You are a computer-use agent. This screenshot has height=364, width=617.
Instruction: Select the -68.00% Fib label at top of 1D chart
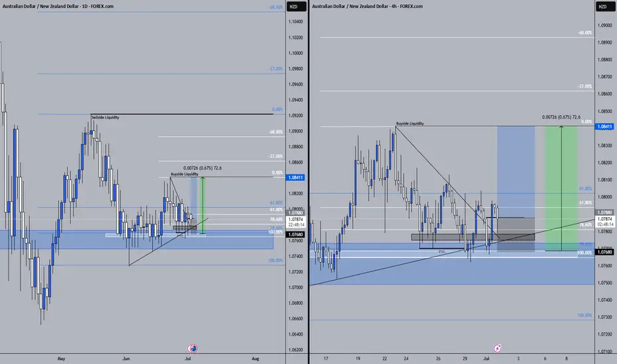coord(276,7)
